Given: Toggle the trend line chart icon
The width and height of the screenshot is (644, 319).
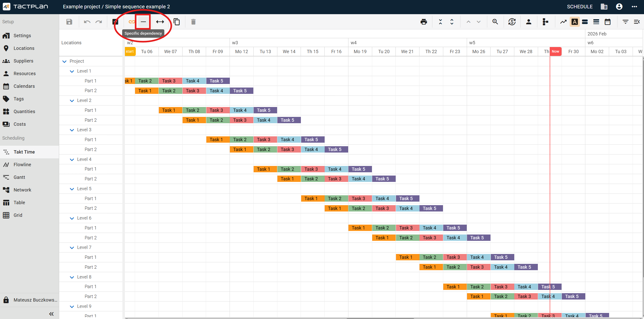Looking at the screenshot, I should [x=563, y=22].
